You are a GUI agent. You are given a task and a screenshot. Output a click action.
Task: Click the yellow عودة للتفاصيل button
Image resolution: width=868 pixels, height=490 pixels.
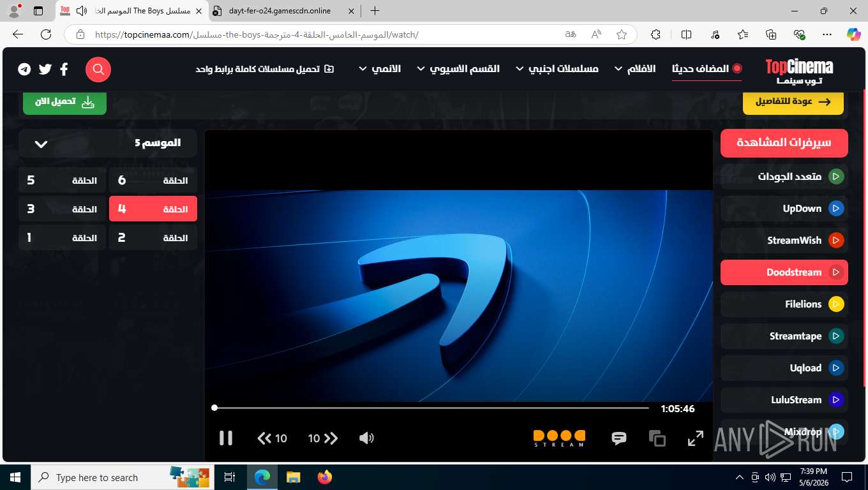[x=793, y=102]
